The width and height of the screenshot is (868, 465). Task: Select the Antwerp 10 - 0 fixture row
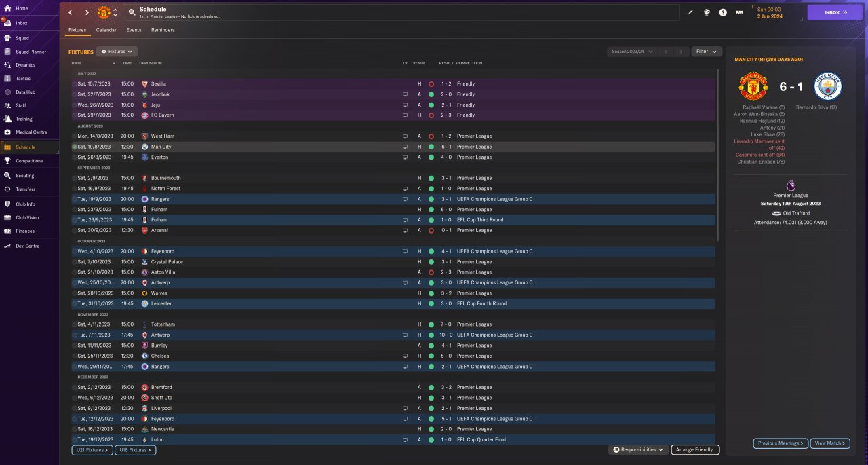click(393, 335)
